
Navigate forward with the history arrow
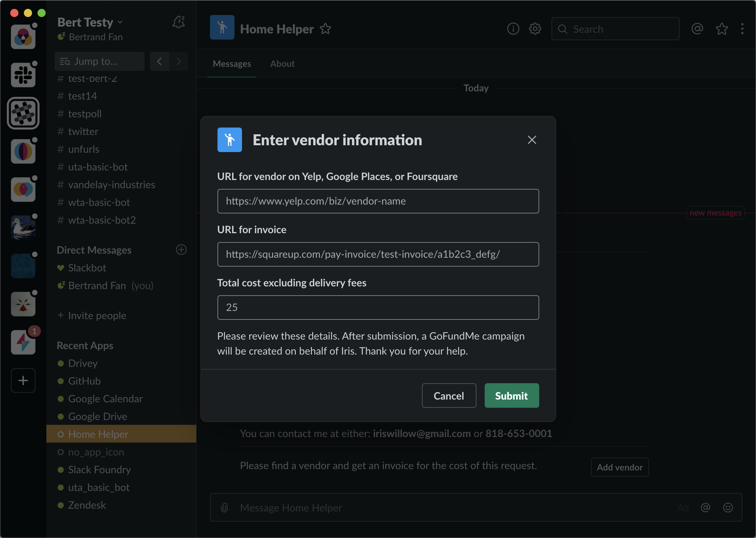point(179,61)
